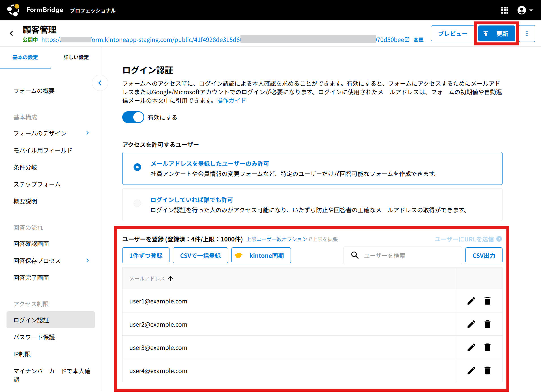541x392 pixels.
Task: Switch to 詳しい設定 tab
Action: [76, 57]
